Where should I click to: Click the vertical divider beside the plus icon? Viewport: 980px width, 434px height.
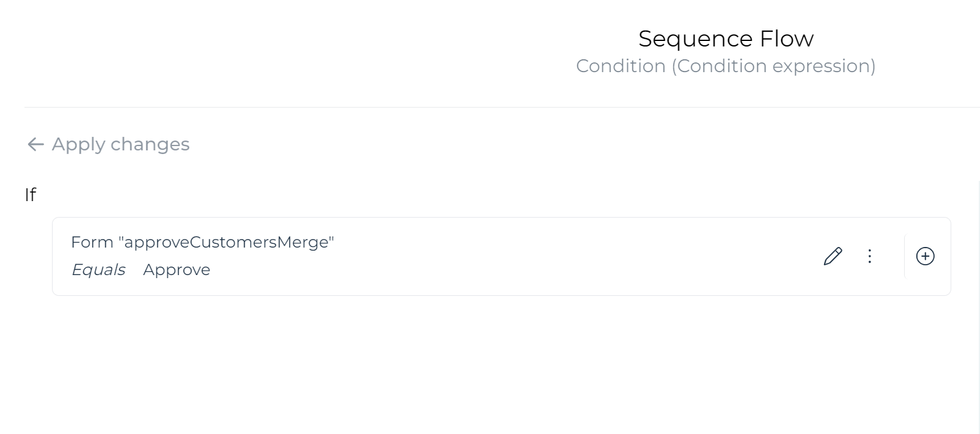coord(904,256)
